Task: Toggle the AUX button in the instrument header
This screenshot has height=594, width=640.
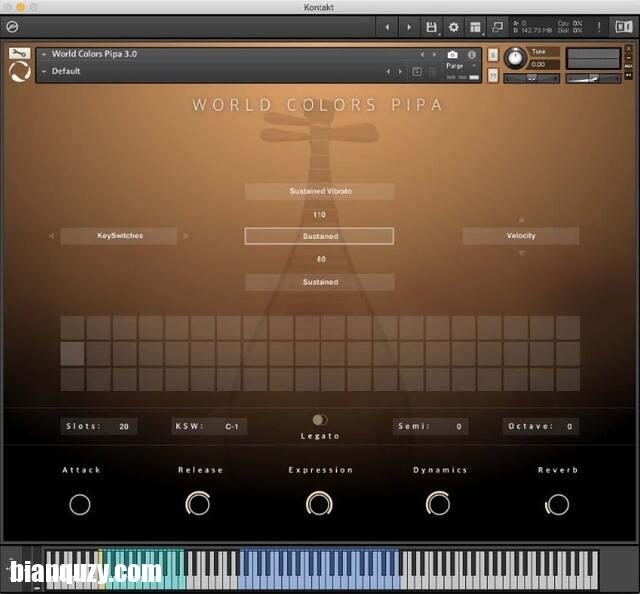Action: click(629, 66)
